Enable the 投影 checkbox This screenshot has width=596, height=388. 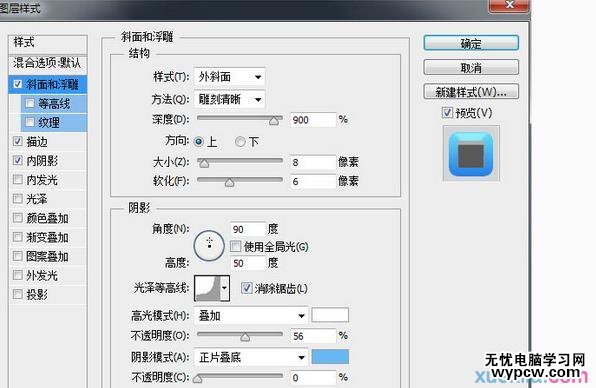coord(17,294)
